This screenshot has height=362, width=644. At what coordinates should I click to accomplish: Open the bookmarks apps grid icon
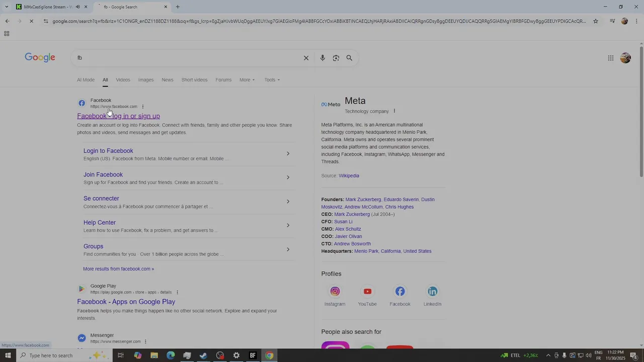click(x=7, y=34)
